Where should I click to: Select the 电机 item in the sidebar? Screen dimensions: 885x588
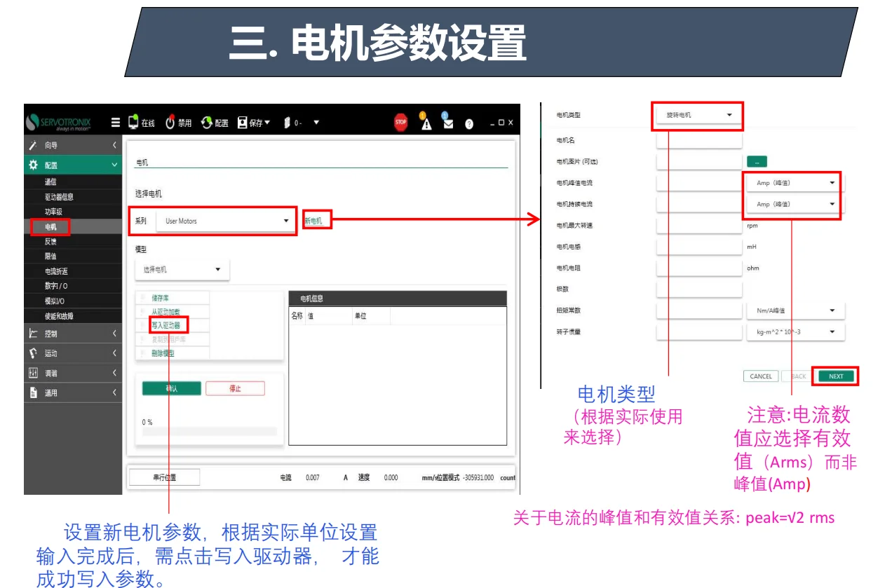[53, 228]
